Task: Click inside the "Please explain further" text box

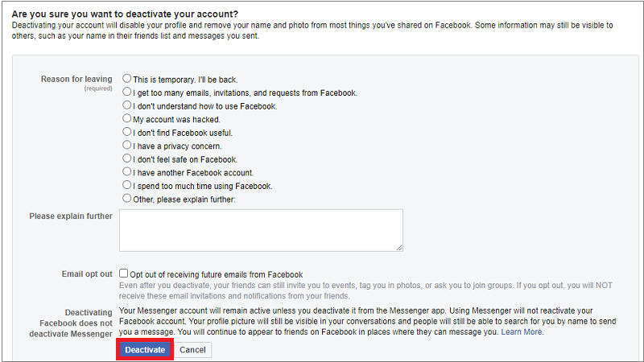Action: (x=261, y=230)
